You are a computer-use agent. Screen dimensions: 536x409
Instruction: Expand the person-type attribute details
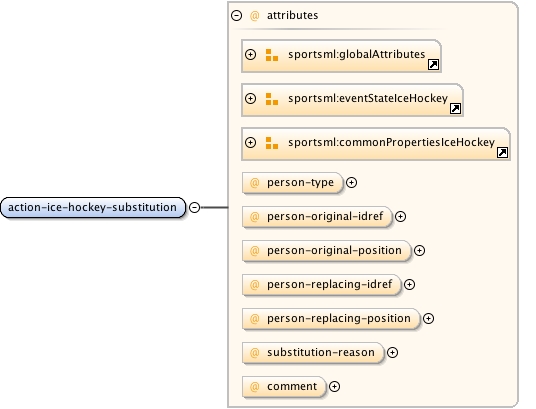pos(351,183)
